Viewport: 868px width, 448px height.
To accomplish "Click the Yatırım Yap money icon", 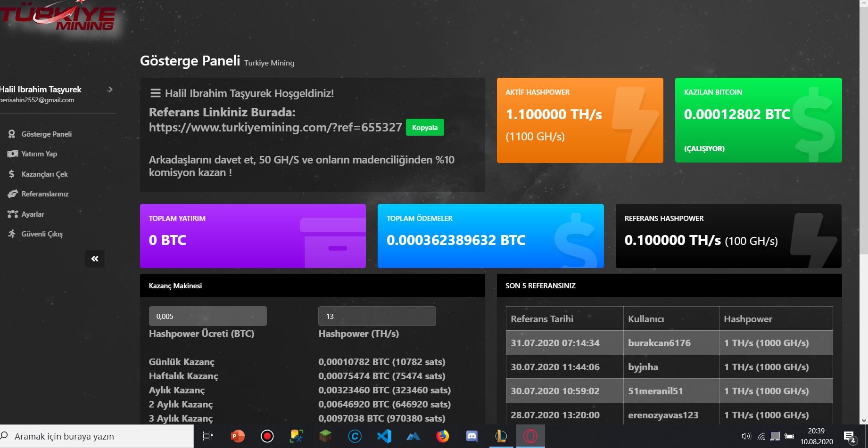I will click(12, 154).
